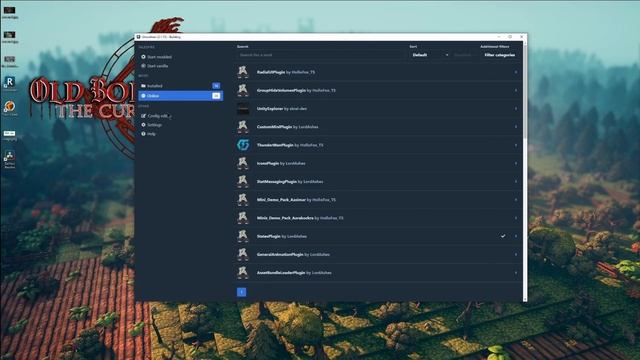
Task: Click the count badge on Online row
Action: (216, 96)
